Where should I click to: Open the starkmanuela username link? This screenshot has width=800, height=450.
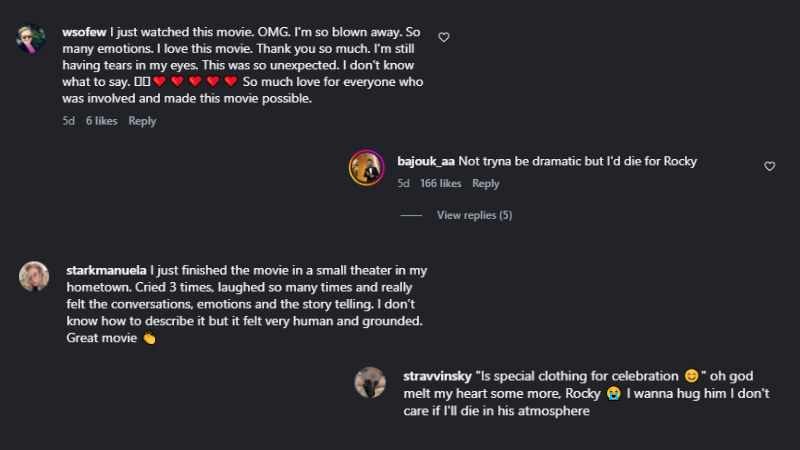(x=106, y=270)
